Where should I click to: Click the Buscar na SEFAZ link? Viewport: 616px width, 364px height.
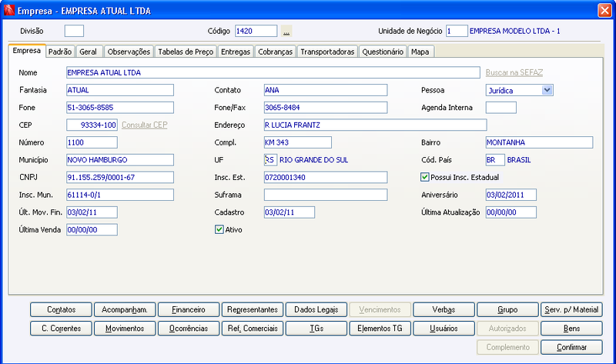pyautogui.click(x=514, y=72)
